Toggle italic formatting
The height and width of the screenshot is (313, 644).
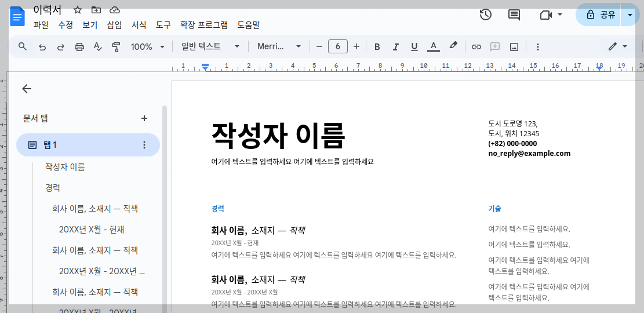395,47
